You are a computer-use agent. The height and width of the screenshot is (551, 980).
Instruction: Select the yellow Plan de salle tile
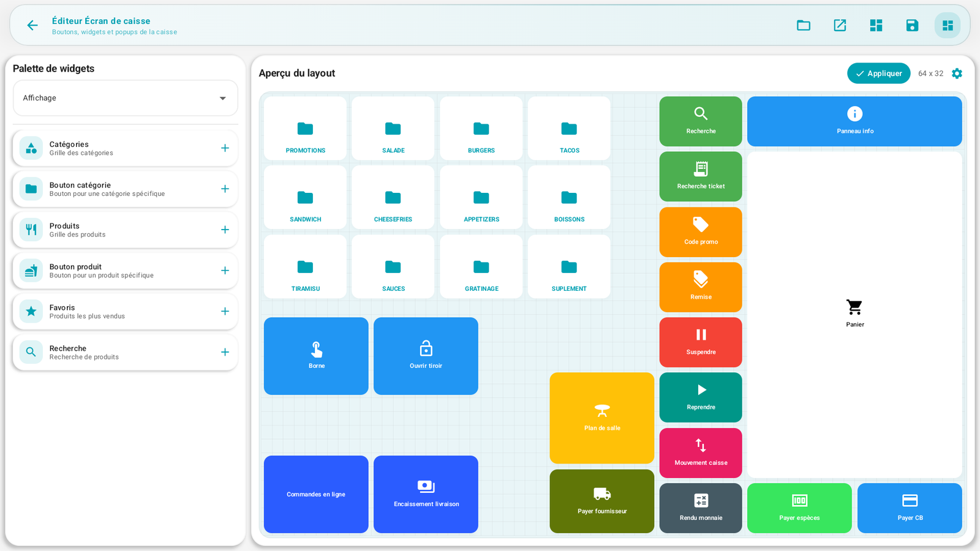[602, 418]
